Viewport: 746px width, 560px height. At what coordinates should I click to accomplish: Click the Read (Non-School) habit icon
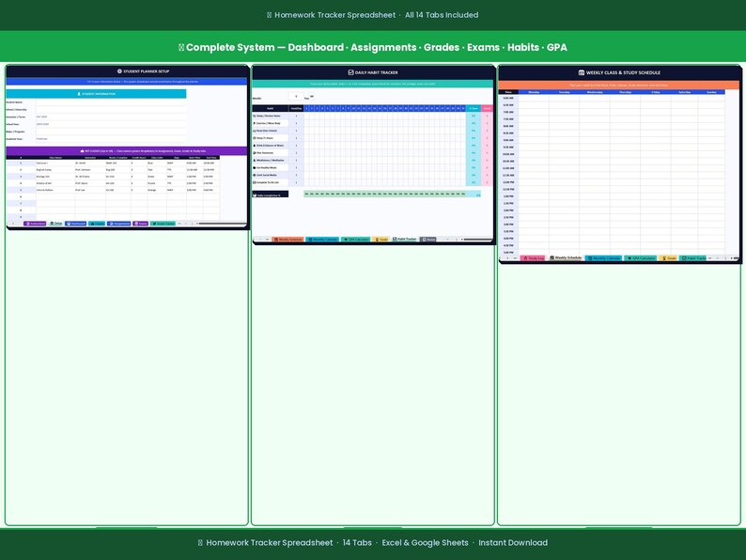pos(254,131)
